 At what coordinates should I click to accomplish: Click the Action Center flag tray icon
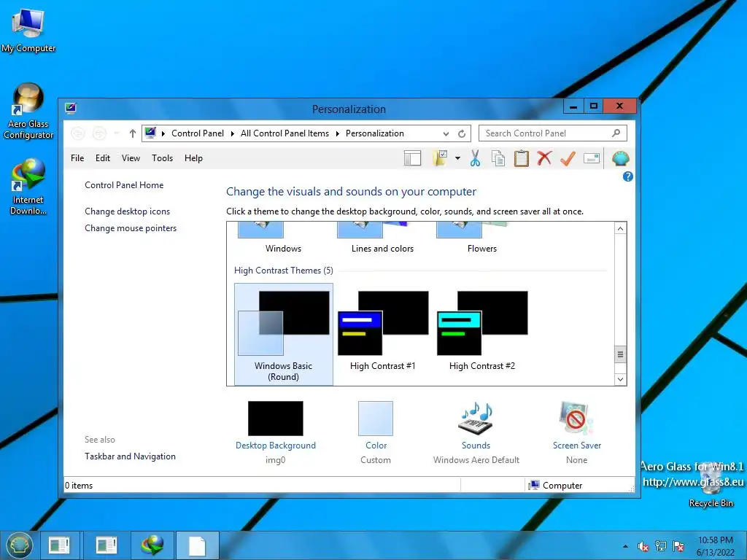[x=678, y=546]
